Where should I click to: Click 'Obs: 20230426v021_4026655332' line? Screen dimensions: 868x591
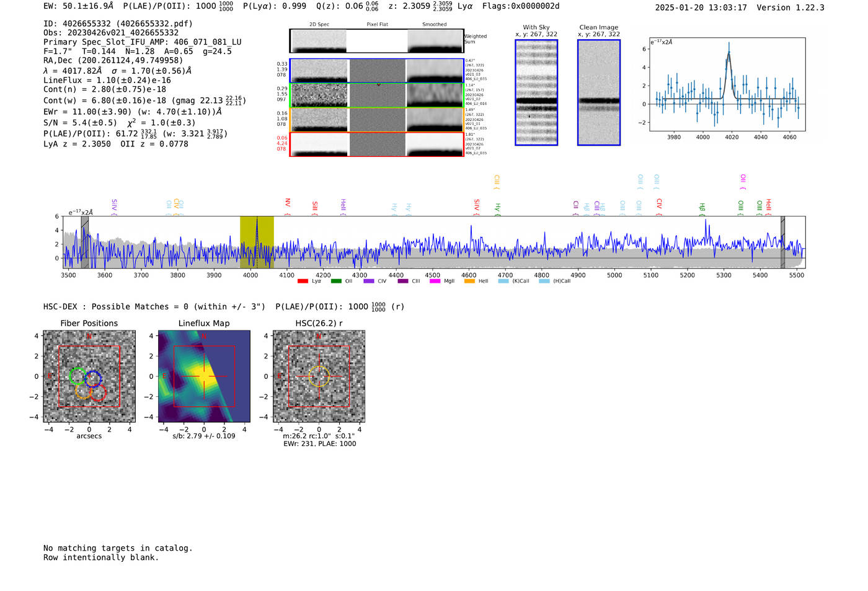pyautogui.click(x=111, y=33)
